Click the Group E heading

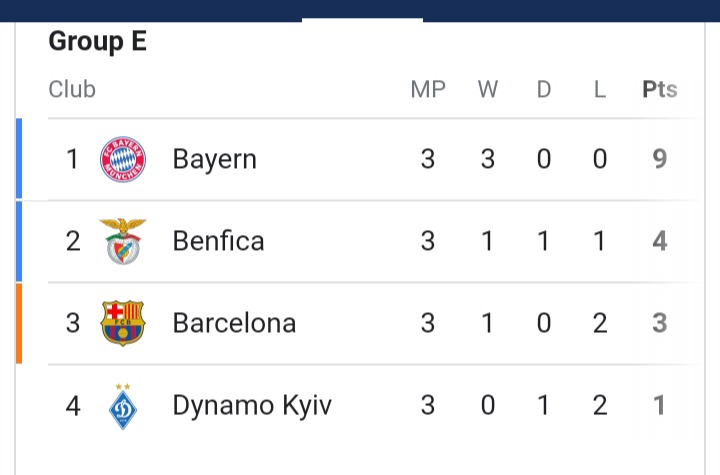(98, 41)
